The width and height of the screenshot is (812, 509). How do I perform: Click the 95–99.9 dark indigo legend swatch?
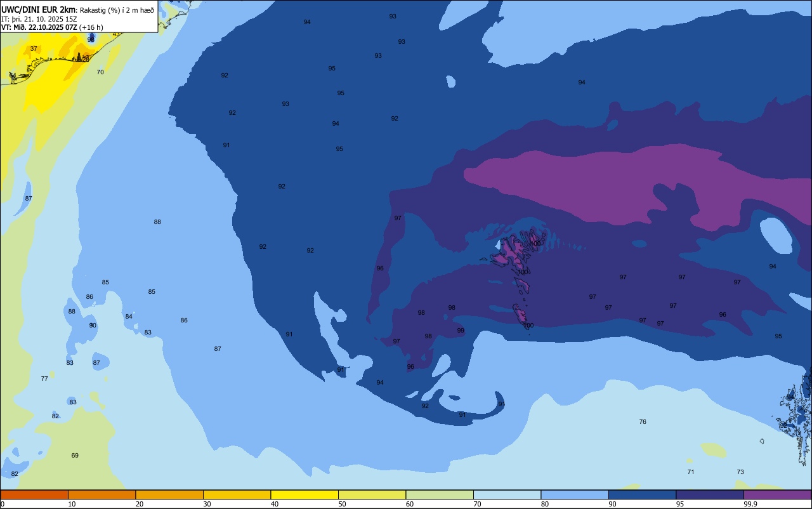(710, 494)
